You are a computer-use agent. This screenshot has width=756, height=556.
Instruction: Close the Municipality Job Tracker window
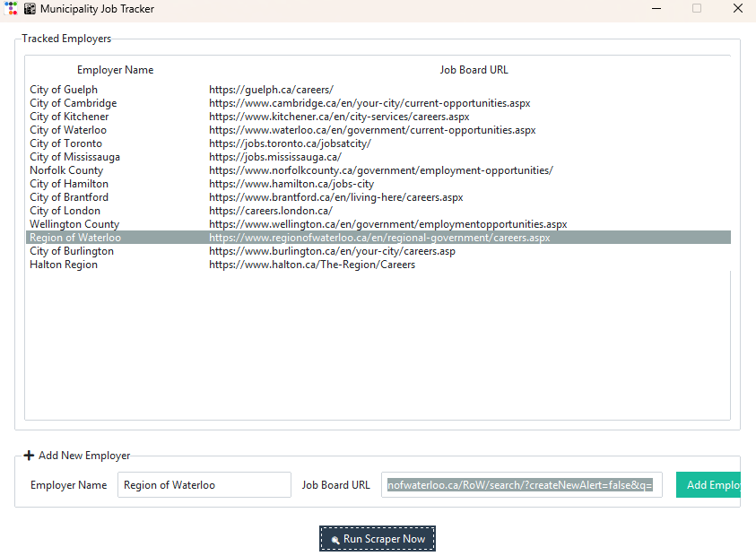pyautogui.click(x=738, y=8)
